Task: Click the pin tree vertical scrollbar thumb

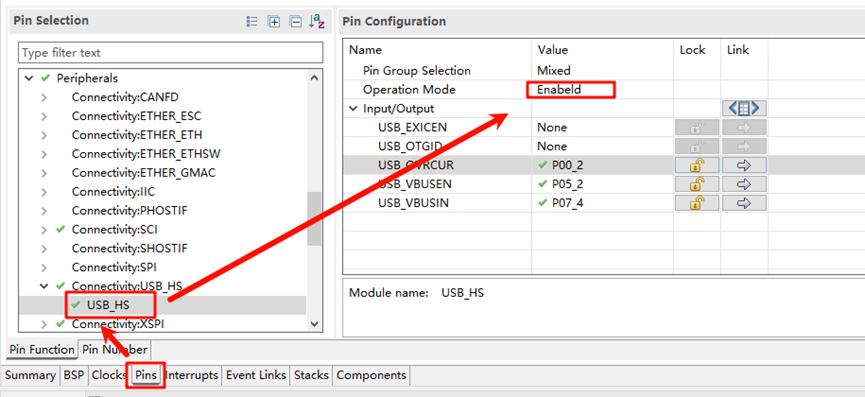Action: (314, 218)
